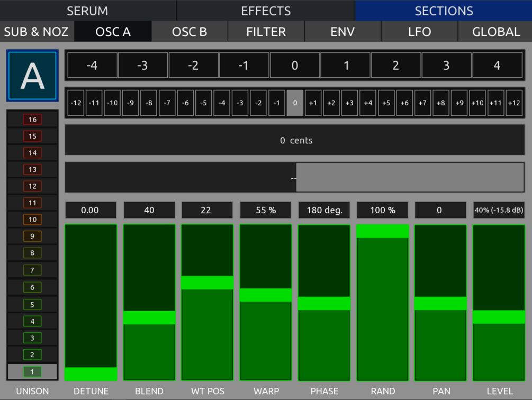Set semitone to -7
The width and height of the screenshot is (532, 400).
167,103
